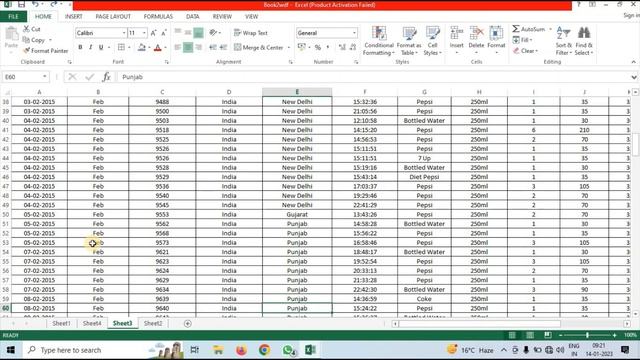Open the Merge & Center dropdown arrow
The image size is (640, 360).
289,47
